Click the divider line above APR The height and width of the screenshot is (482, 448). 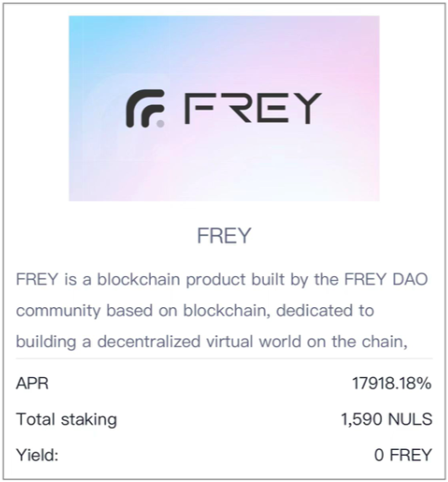(224, 359)
